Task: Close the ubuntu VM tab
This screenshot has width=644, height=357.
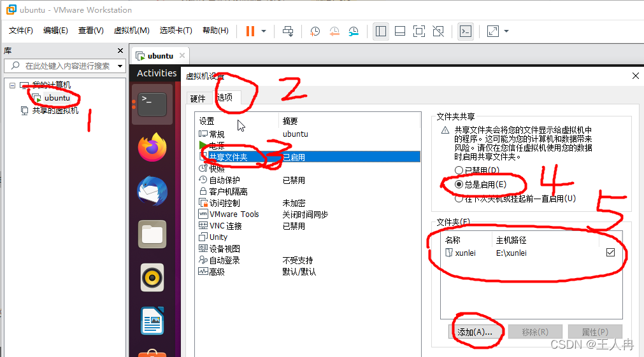Action: [x=182, y=55]
